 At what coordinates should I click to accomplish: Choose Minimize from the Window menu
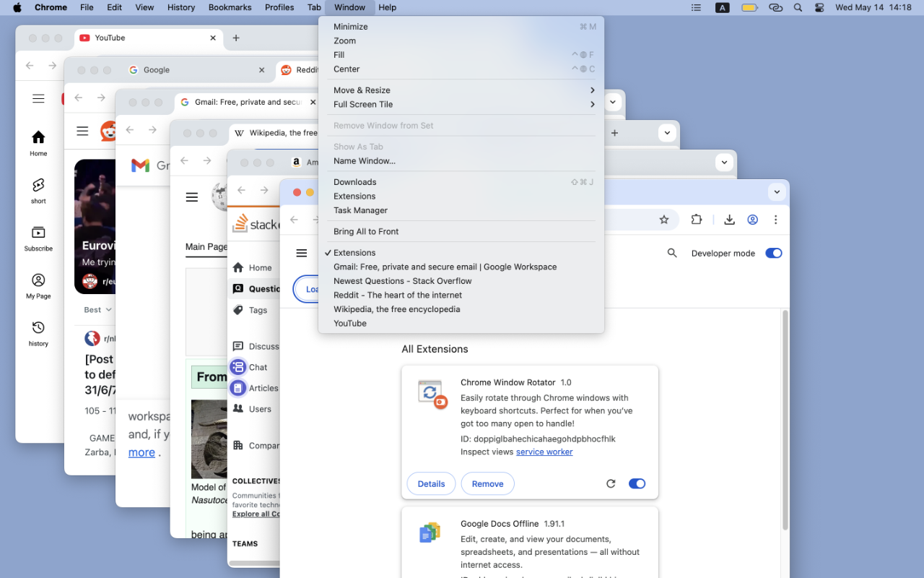point(461,27)
